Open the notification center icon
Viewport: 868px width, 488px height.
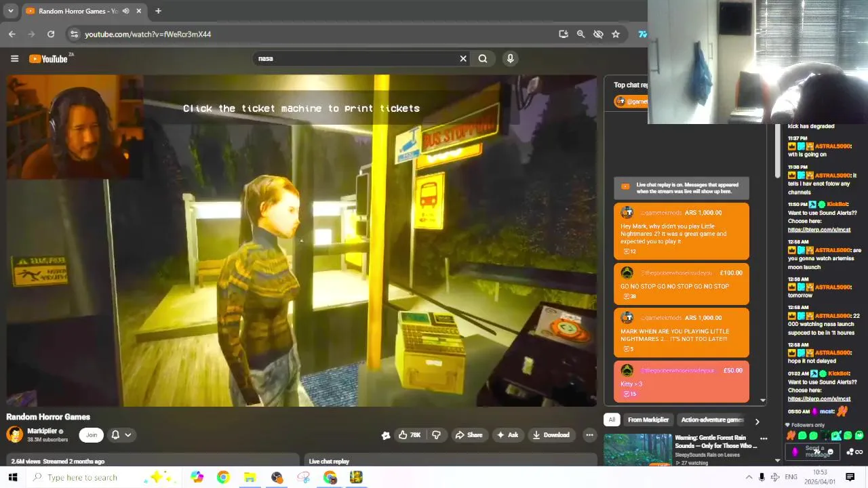(850, 477)
